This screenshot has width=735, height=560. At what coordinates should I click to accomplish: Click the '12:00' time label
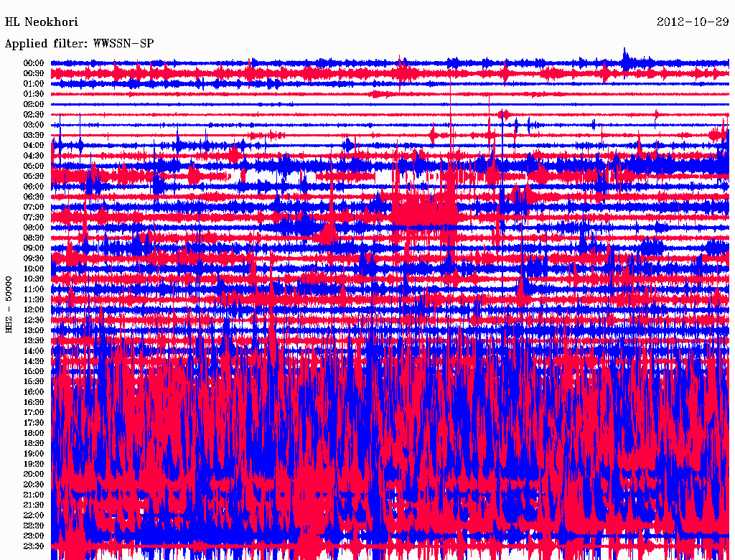coord(34,310)
